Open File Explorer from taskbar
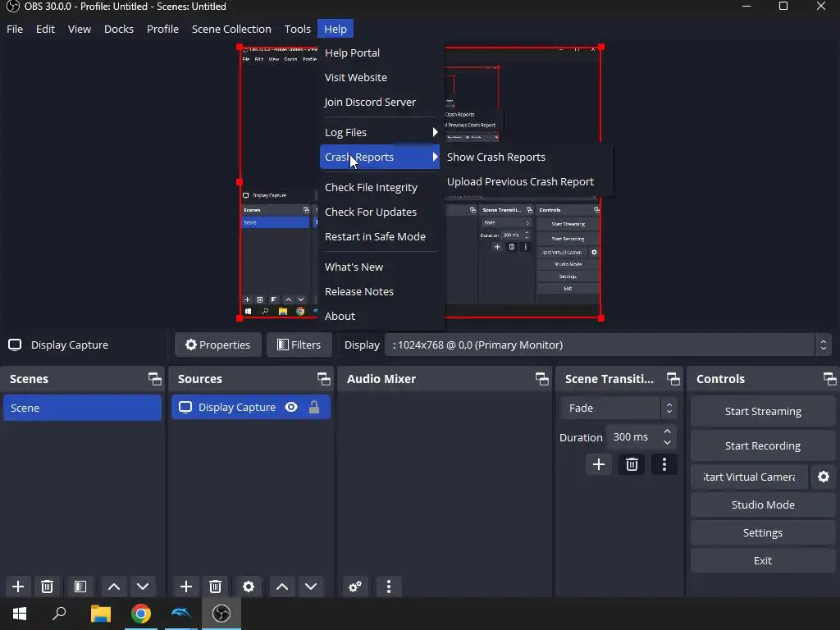840x630 pixels. (x=100, y=614)
